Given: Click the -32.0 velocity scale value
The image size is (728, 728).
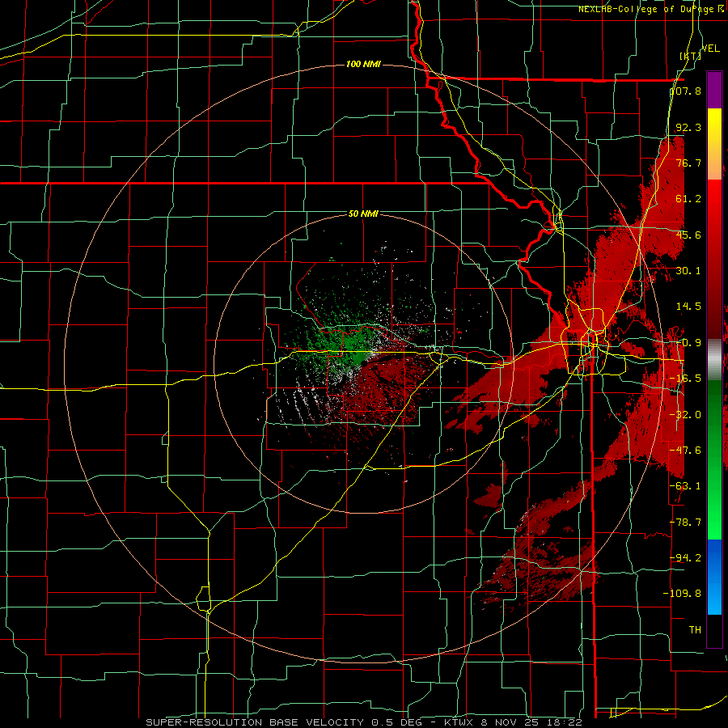Looking at the screenshot, I should [x=686, y=414].
